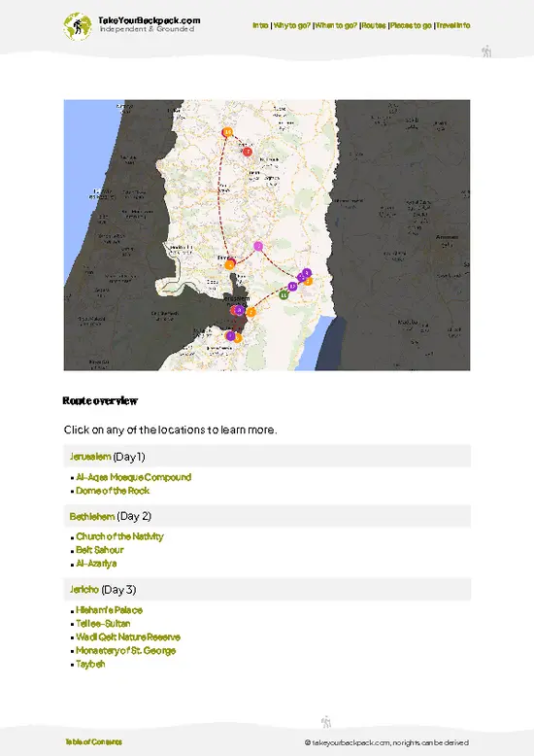Open the Bethlehem (Day 2) link
This screenshot has width=534, height=756.
pyautogui.click(x=92, y=516)
